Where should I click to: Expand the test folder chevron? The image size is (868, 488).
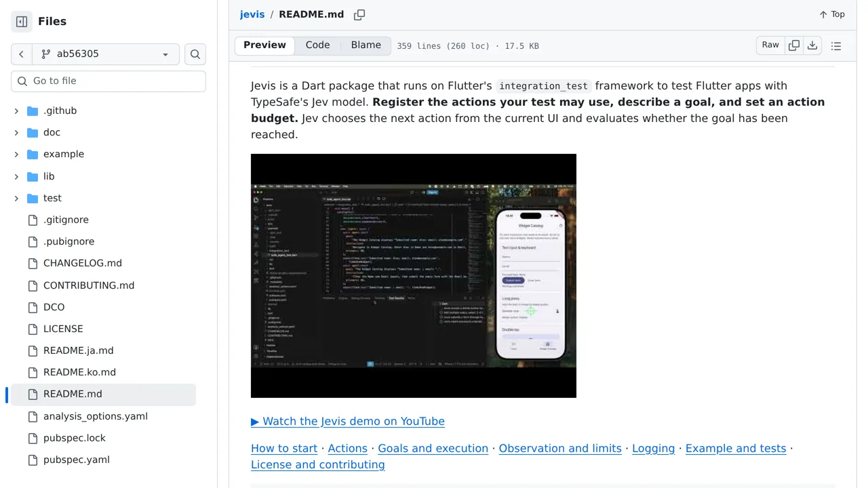tap(16, 198)
